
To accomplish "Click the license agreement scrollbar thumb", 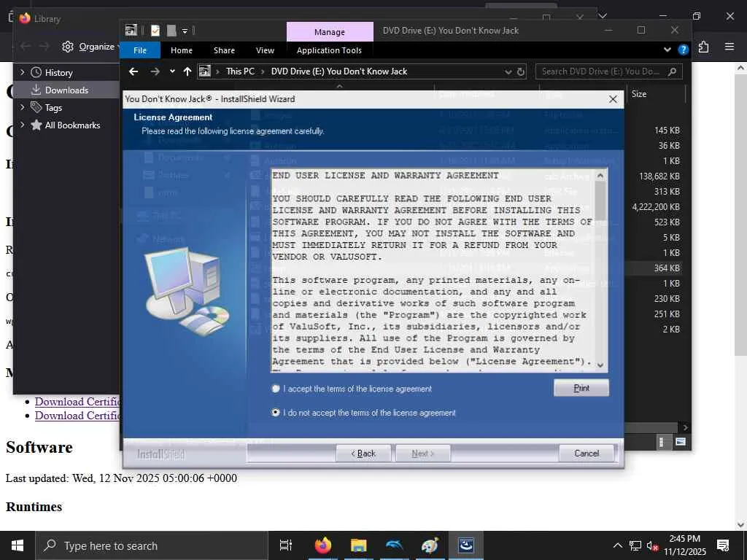I will click(600, 200).
